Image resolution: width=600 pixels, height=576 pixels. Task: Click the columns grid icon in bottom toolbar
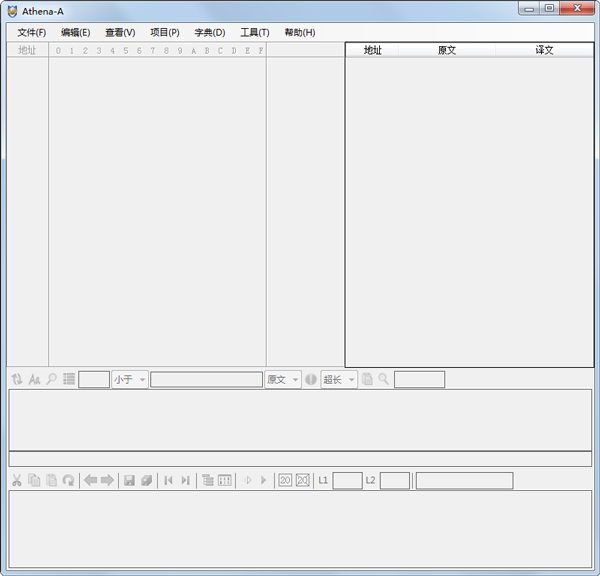coord(225,480)
